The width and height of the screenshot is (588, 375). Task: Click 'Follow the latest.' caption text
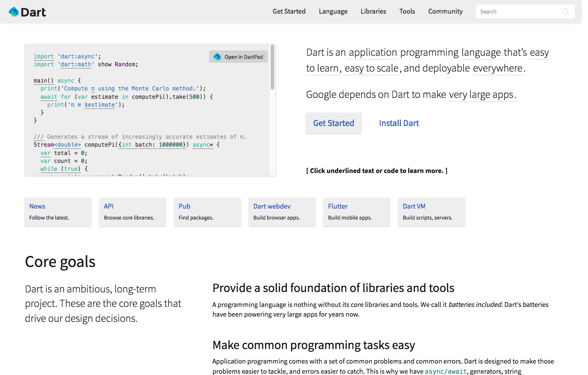point(49,218)
